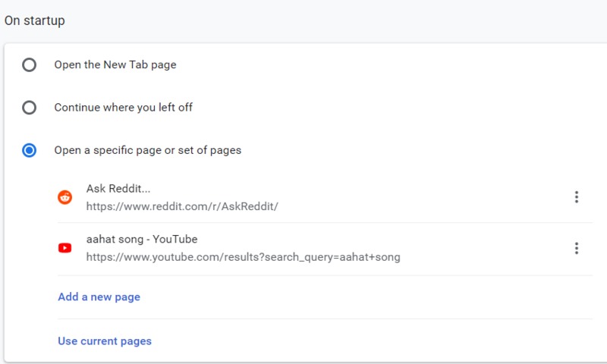Click the Reddit favicon icon
Screen dimensions: 607x364
coord(65,197)
